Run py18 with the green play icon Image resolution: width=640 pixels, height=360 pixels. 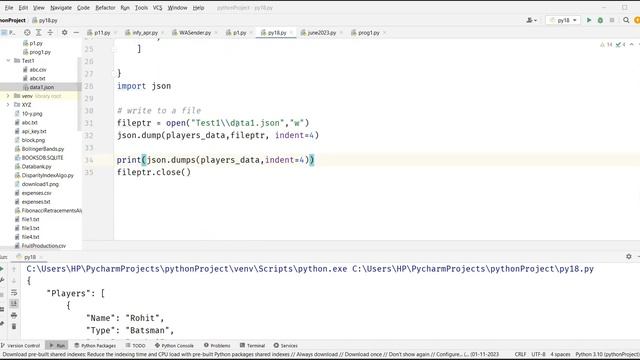coord(589,20)
